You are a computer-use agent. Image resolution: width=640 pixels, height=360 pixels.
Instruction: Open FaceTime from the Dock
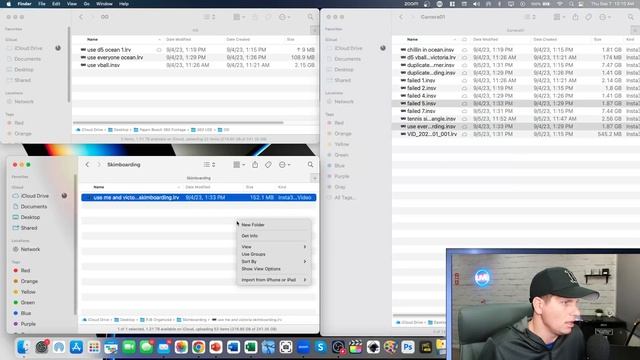coord(129,347)
